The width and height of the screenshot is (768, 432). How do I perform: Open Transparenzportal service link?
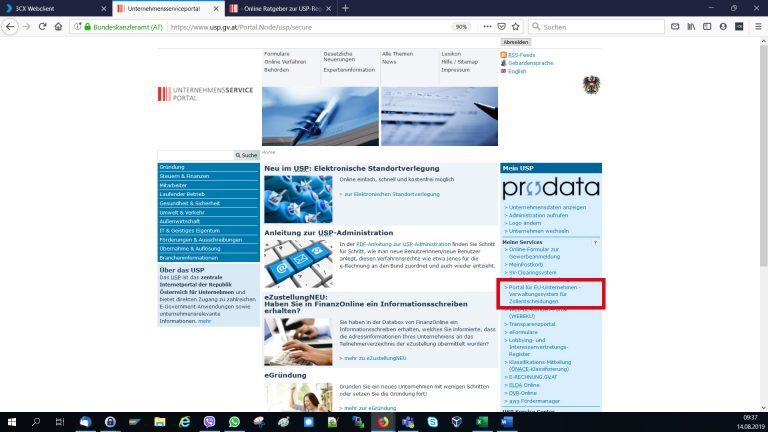tap(530, 324)
